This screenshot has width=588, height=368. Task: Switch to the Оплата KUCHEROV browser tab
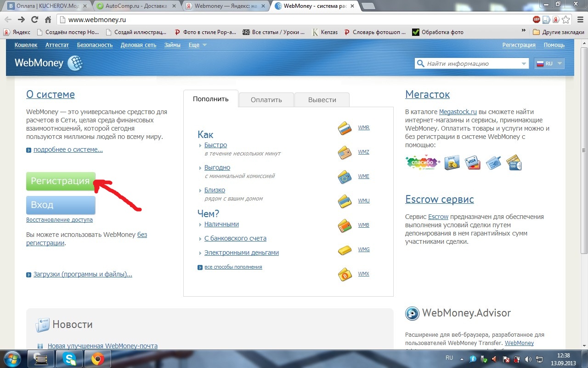(x=48, y=6)
